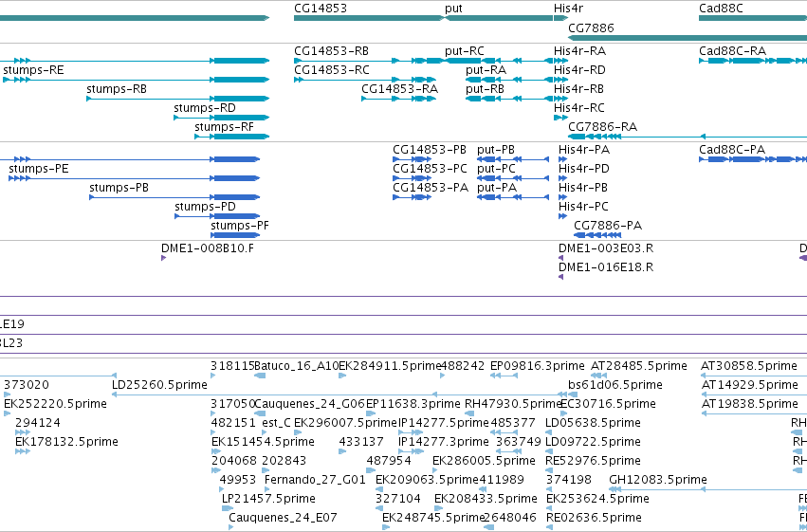Image resolution: width=807 pixels, height=532 pixels.
Task: Select transcript His4r-RC
Action: [x=561, y=118]
